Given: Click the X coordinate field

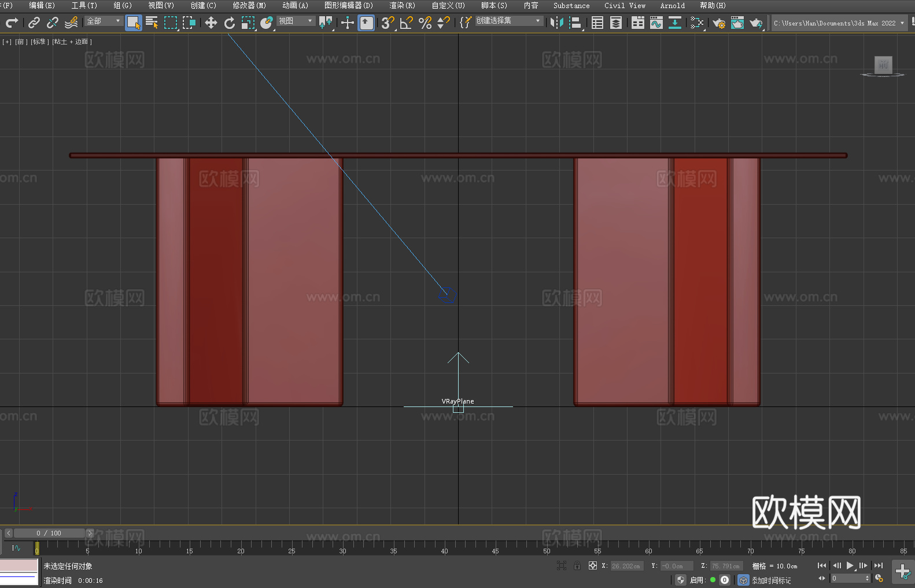Looking at the screenshot, I should [627, 566].
